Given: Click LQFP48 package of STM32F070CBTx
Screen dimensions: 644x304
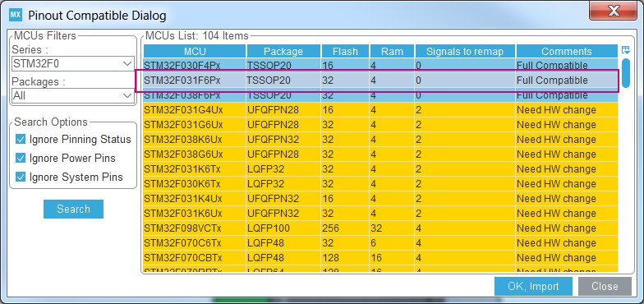Looking at the screenshot, I should click(x=283, y=258).
